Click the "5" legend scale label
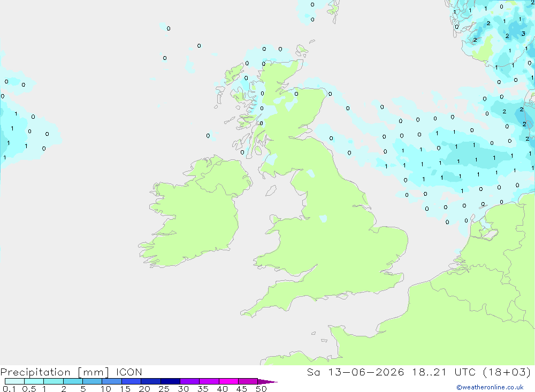 coord(83,389)
